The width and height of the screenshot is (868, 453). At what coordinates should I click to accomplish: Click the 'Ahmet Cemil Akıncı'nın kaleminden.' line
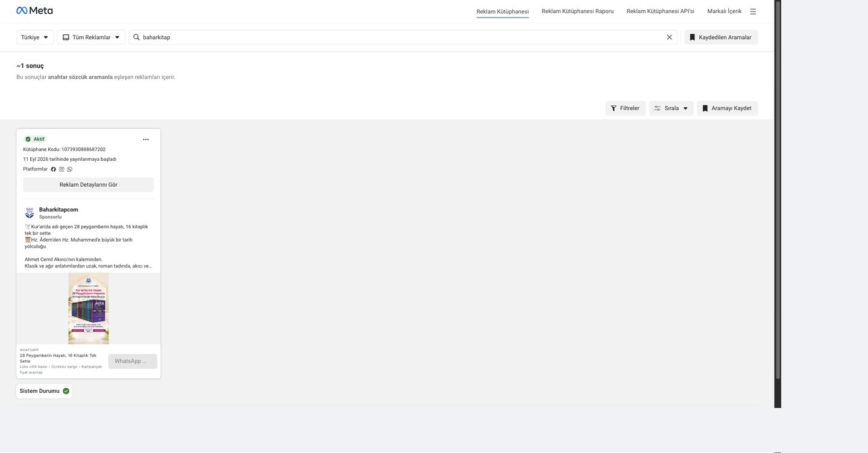pos(64,260)
